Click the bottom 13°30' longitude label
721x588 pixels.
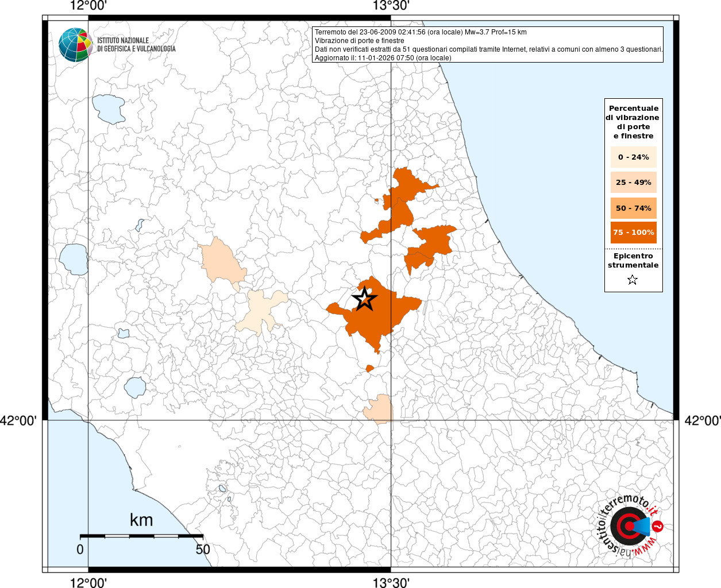coord(391,583)
